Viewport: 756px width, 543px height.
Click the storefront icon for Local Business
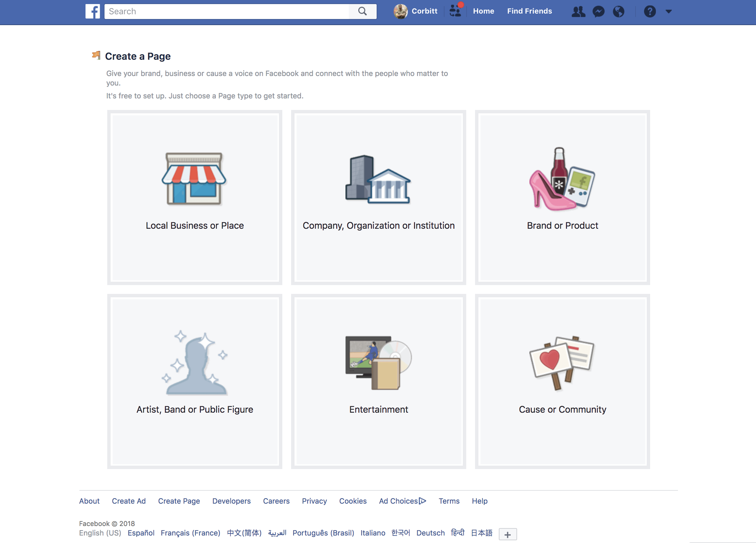[x=194, y=179]
